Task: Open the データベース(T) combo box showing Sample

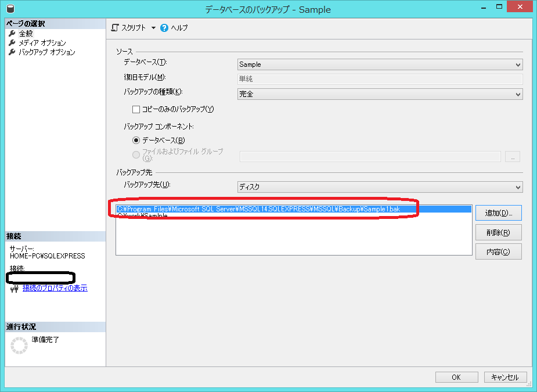Action: tap(380, 64)
